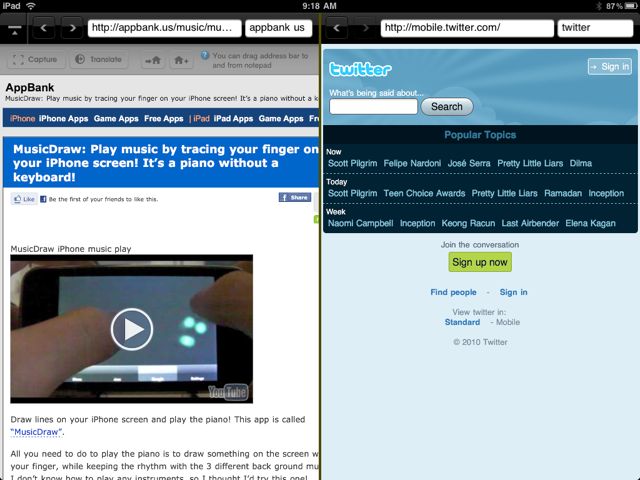Tap the blue help question mark icon
This screenshot has height=480, width=640.
coord(205,55)
